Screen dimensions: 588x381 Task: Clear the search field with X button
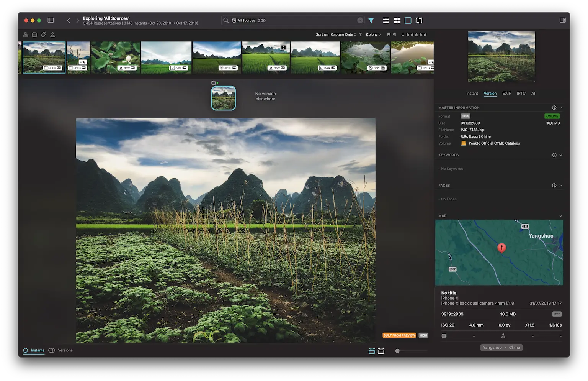tap(360, 20)
